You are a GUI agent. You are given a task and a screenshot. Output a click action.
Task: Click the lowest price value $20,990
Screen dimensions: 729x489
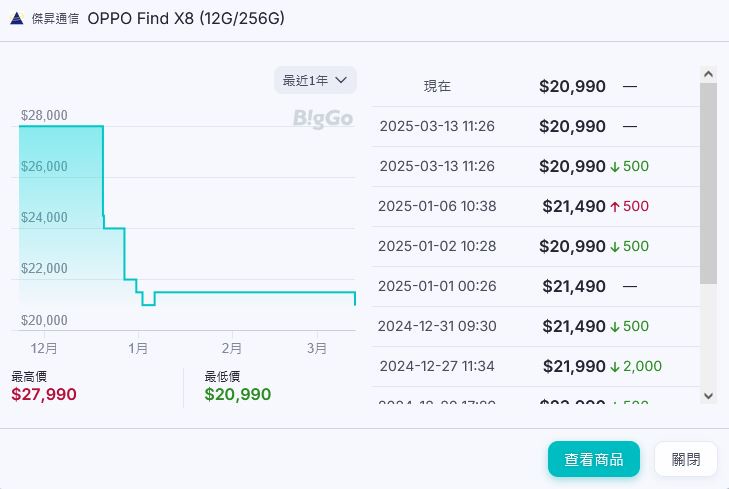(237, 394)
